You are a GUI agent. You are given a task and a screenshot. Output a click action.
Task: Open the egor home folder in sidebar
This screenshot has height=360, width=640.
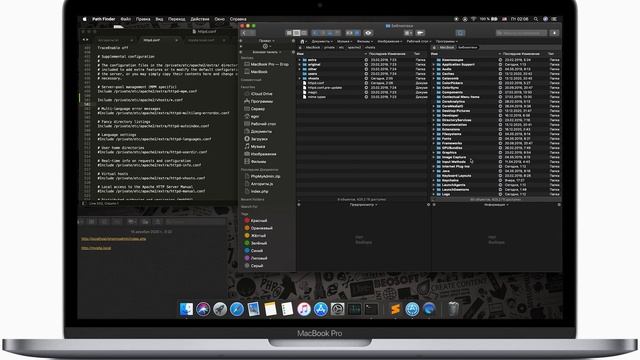252,116
